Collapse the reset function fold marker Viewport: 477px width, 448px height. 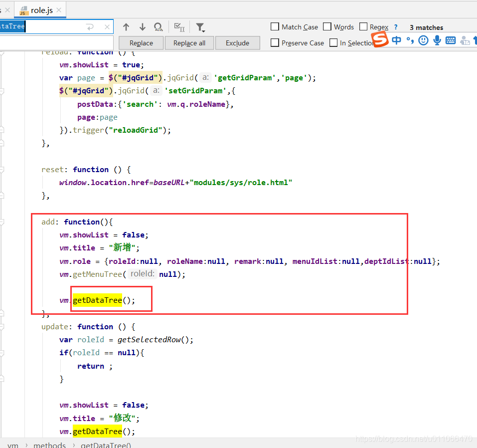point(2,170)
